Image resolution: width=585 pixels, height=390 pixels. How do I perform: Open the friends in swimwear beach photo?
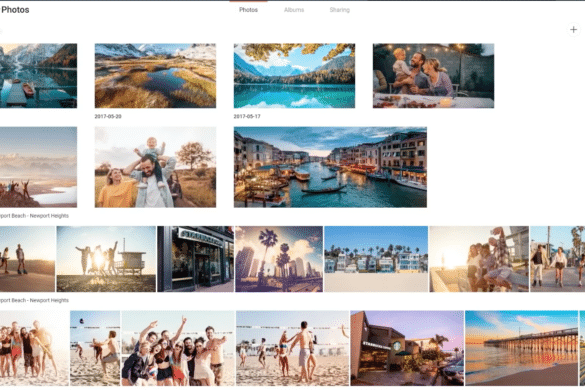point(34,348)
